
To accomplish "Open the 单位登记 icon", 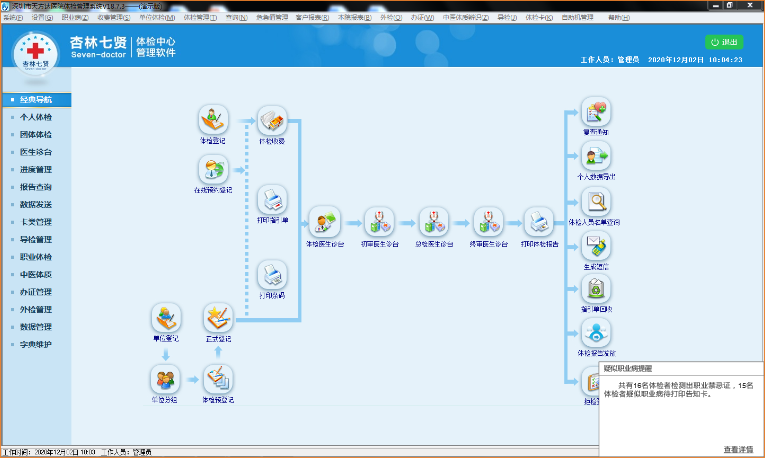I will click(166, 318).
